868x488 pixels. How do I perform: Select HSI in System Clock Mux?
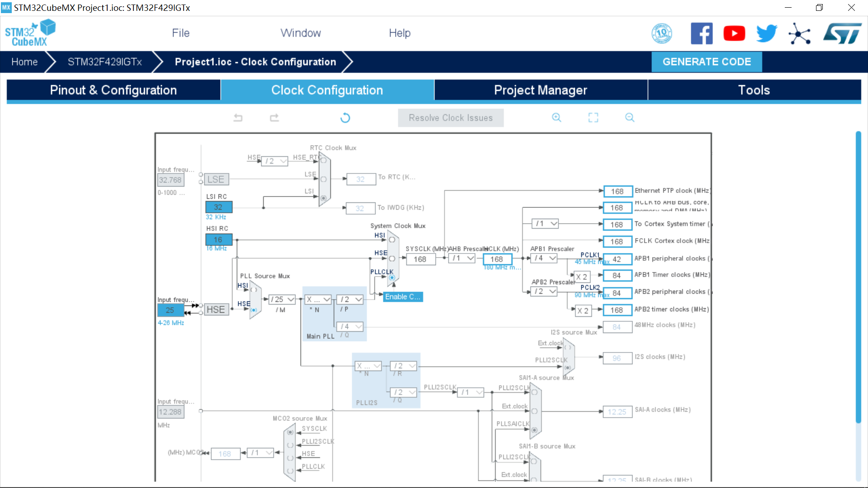(392, 239)
